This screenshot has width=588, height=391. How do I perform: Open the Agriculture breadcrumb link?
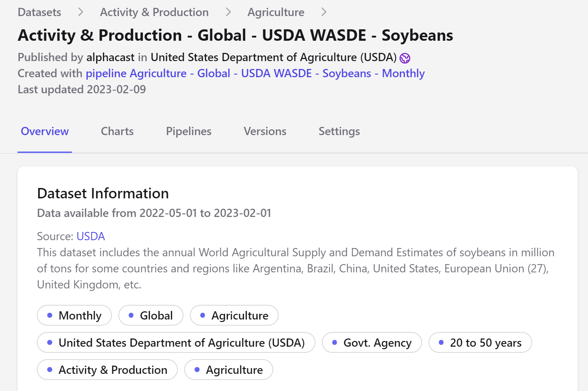tap(276, 12)
